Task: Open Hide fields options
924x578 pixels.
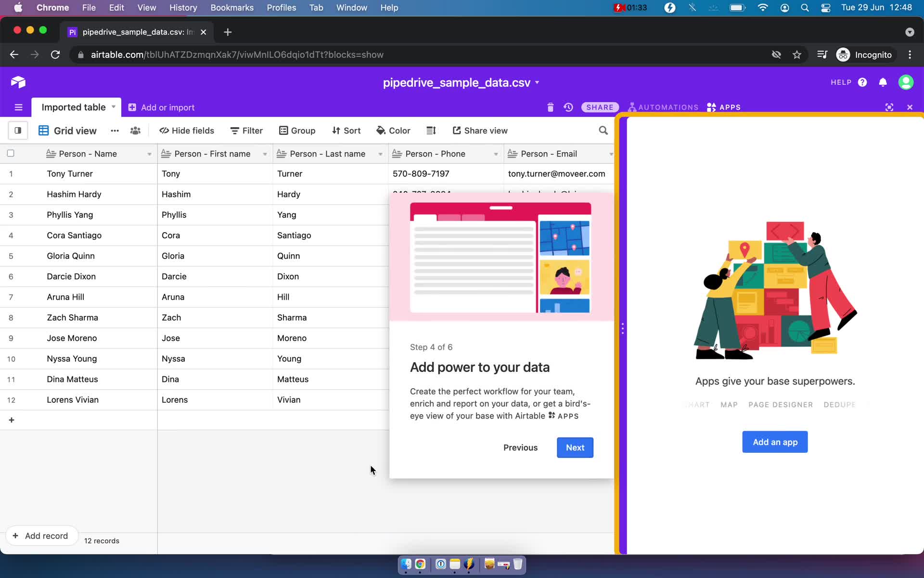Action: pyautogui.click(x=187, y=131)
